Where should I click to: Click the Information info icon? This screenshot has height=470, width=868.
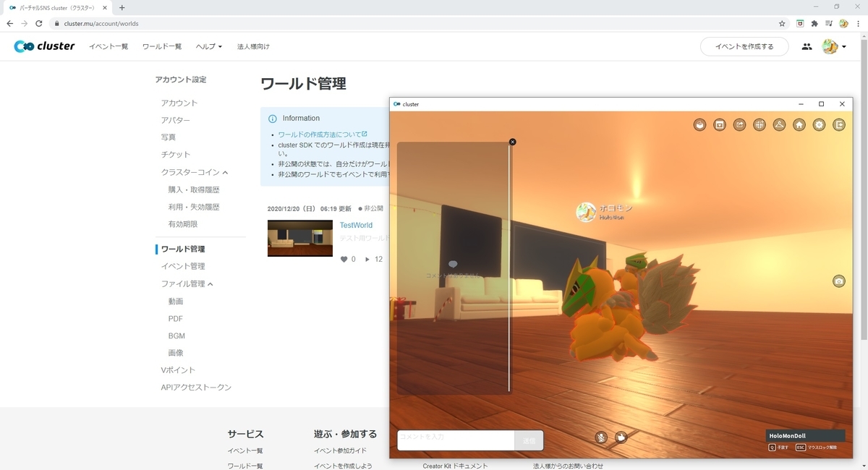click(273, 119)
